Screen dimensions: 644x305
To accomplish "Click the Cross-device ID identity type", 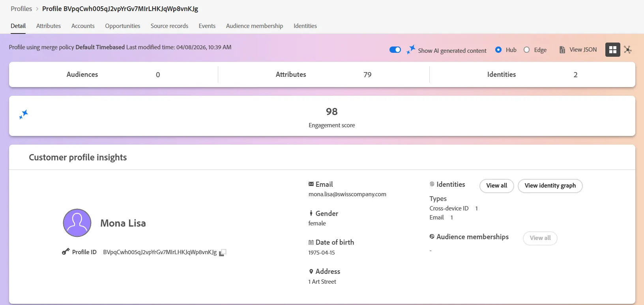I will [449, 208].
